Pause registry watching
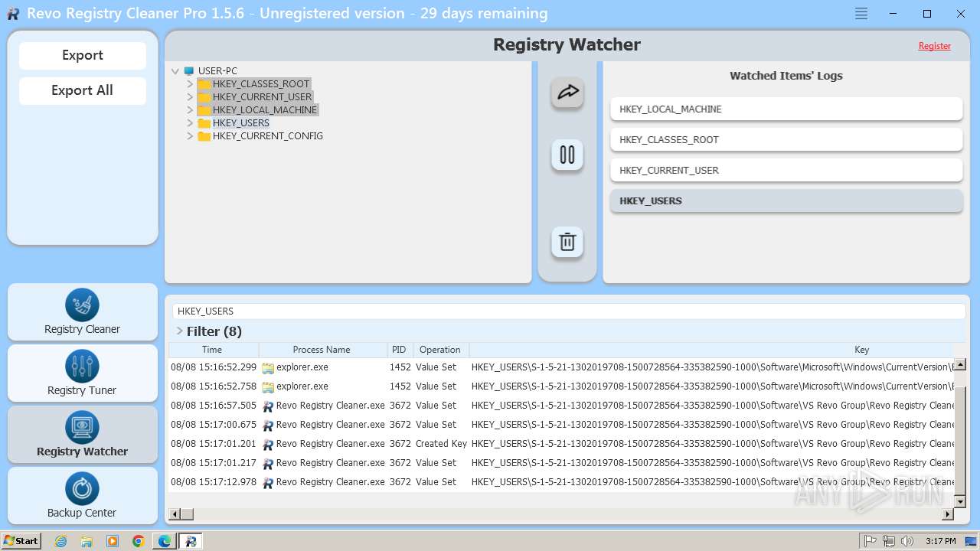Screen dimensions: 980x551 click(x=567, y=155)
